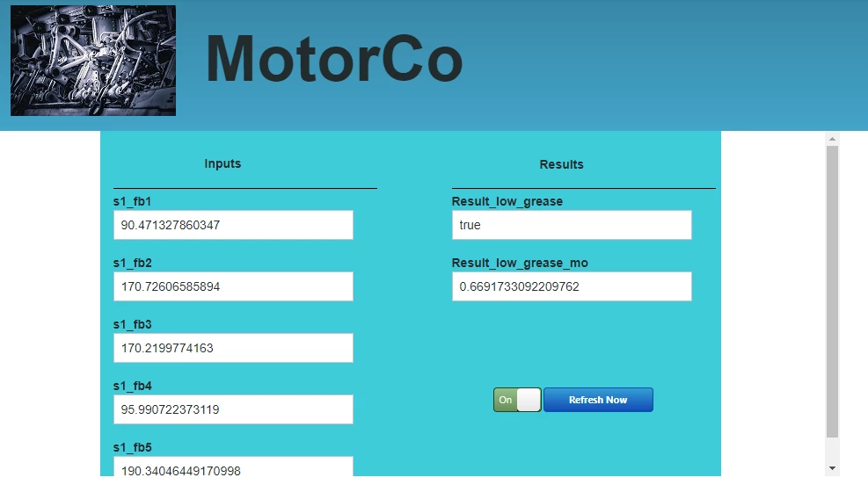
Task: Select the Result_low_grease_mo value field
Action: (x=572, y=286)
